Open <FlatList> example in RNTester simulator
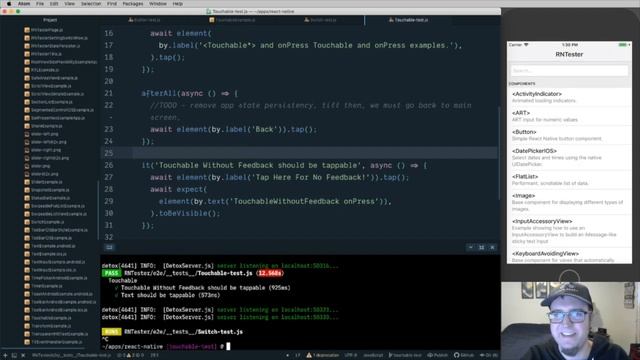 [x=569, y=180]
